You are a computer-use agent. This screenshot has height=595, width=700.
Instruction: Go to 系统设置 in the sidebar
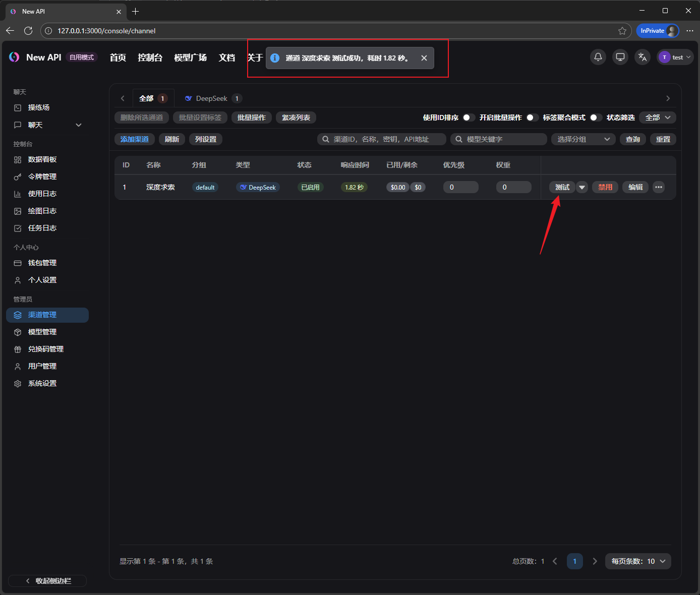(x=42, y=383)
